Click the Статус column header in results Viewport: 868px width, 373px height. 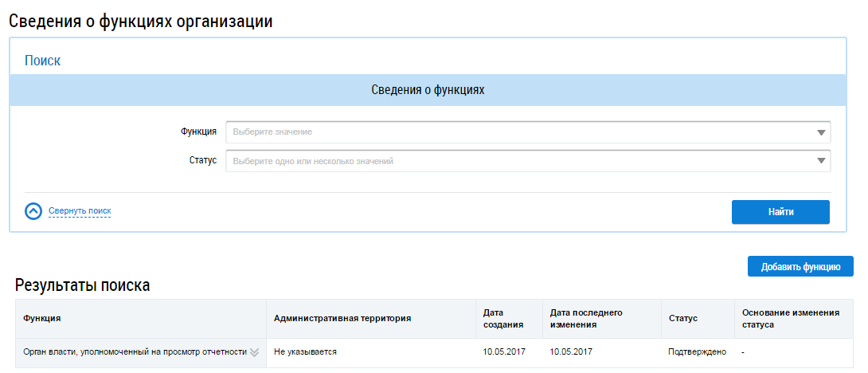pos(683,318)
